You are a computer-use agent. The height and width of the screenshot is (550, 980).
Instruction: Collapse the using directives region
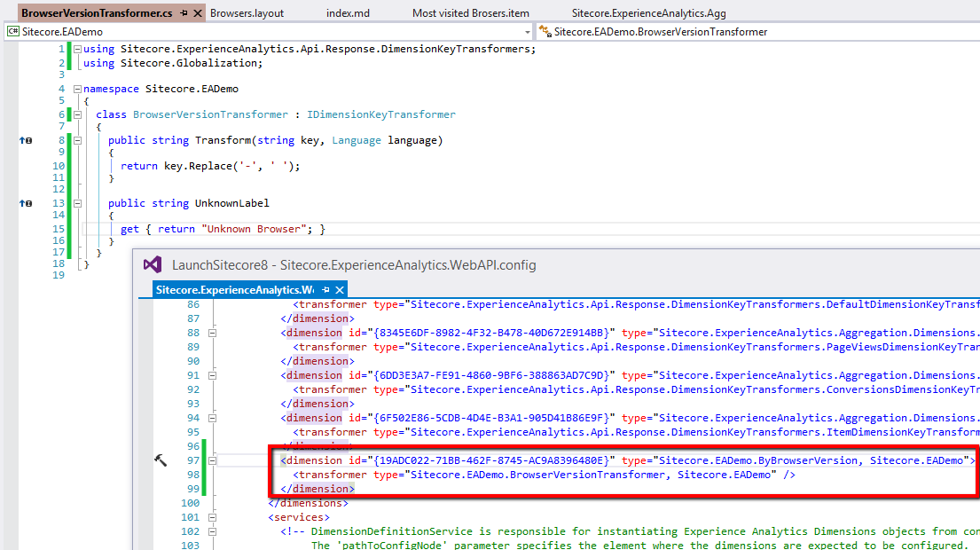(x=77, y=50)
